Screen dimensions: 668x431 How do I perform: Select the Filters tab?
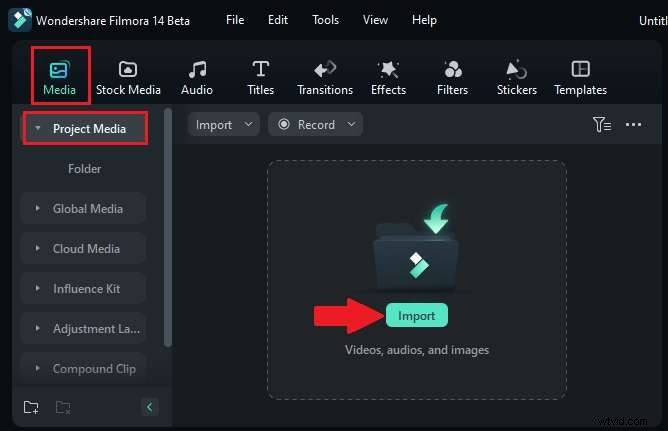click(x=452, y=78)
